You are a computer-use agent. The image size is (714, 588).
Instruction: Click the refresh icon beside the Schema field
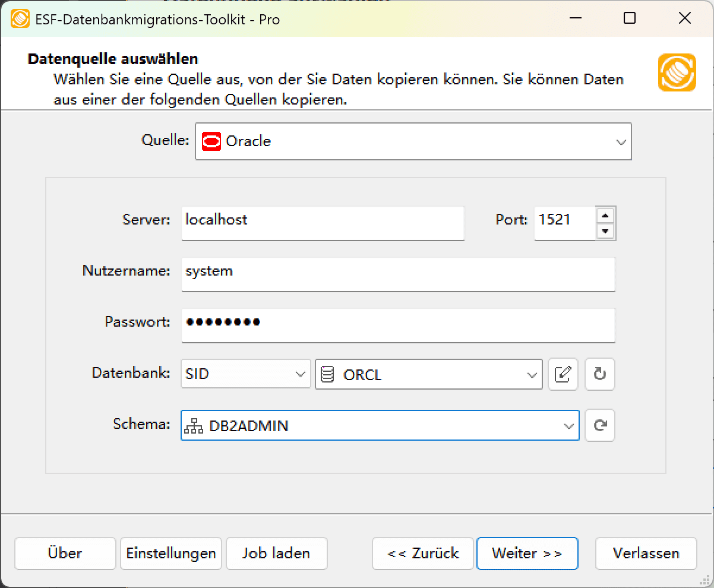click(599, 425)
